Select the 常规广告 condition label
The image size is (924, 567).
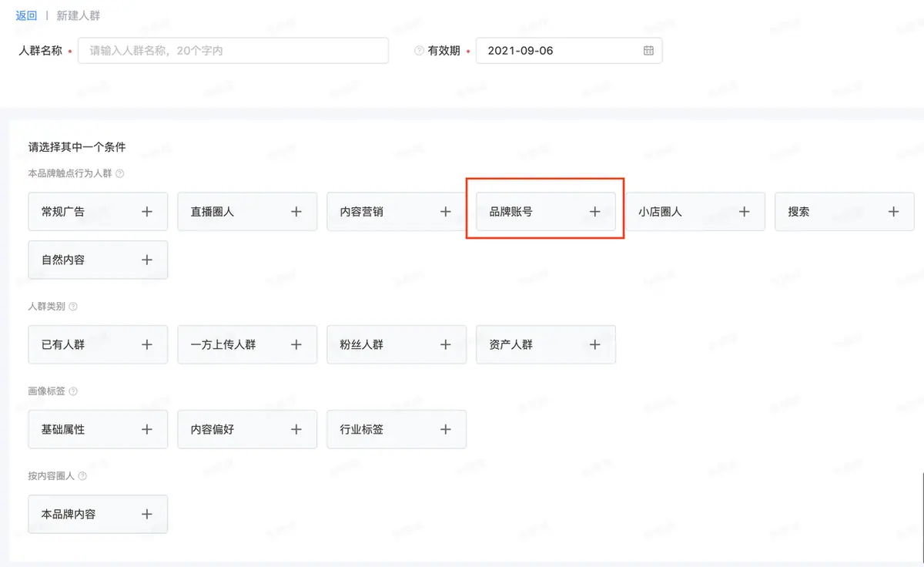(63, 211)
